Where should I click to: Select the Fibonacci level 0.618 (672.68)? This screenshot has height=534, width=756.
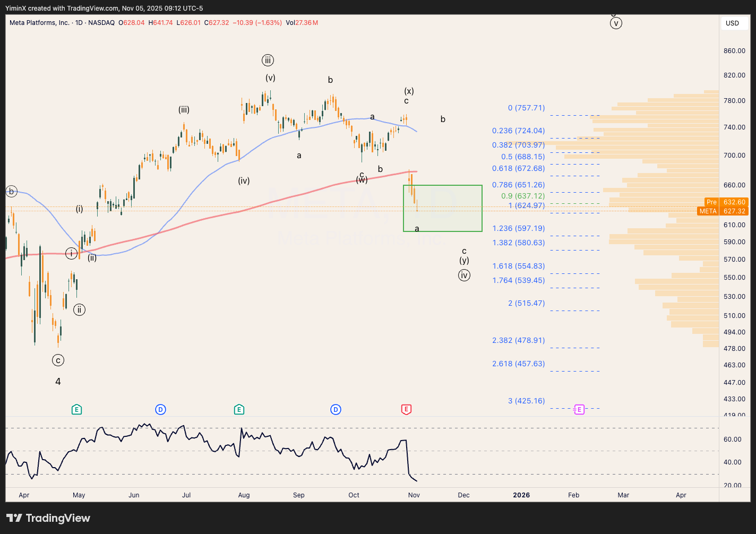[x=518, y=168]
